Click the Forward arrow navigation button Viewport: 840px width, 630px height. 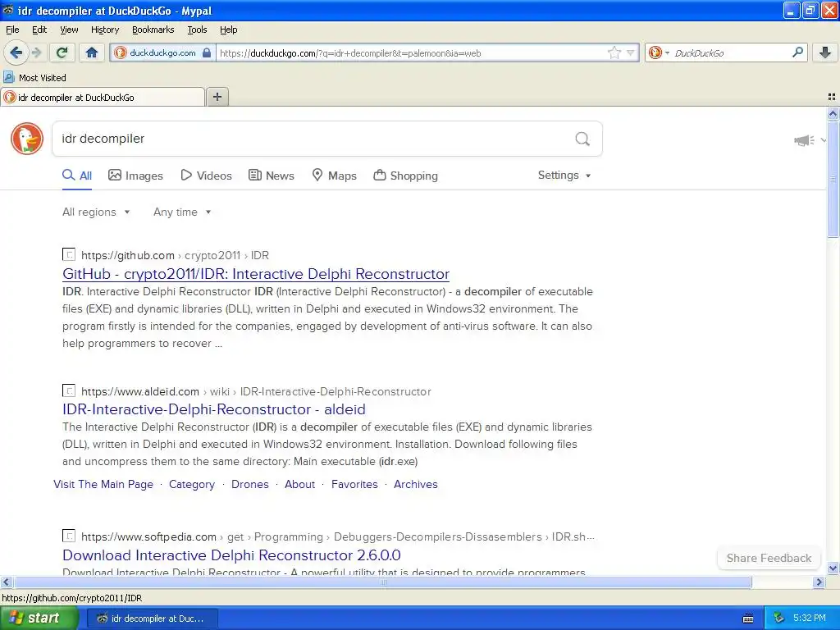(36, 52)
